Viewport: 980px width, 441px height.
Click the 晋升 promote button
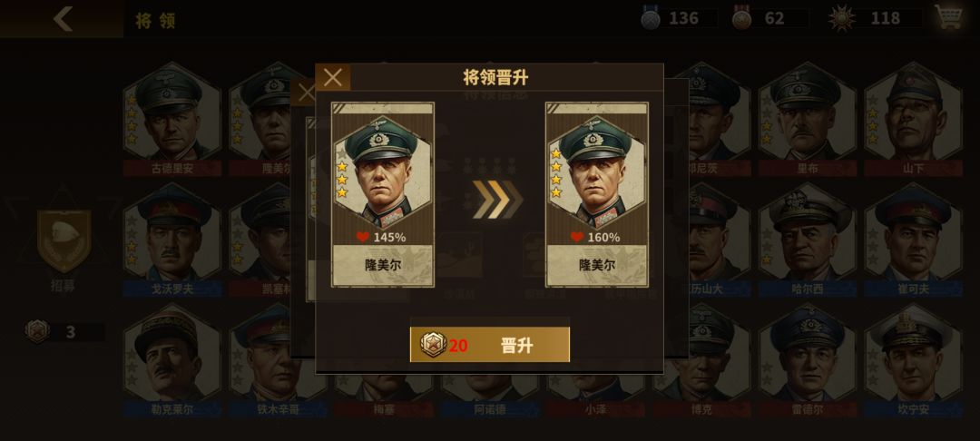pos(490,345)
